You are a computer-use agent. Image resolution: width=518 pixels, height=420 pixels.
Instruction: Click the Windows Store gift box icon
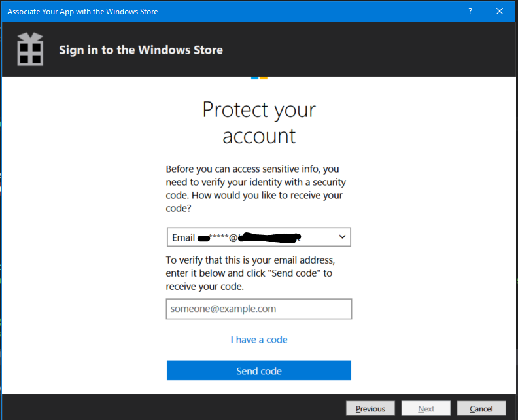[x=29, y=50]
